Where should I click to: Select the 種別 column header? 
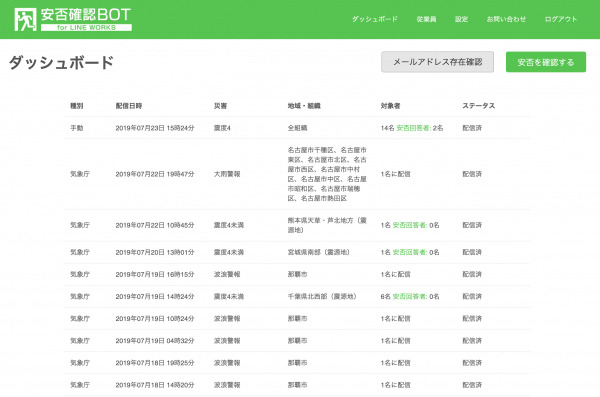pos(77,106)
